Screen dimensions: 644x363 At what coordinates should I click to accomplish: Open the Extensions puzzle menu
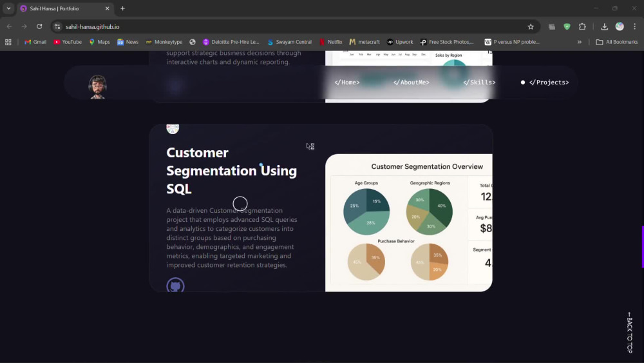(582, 26)
